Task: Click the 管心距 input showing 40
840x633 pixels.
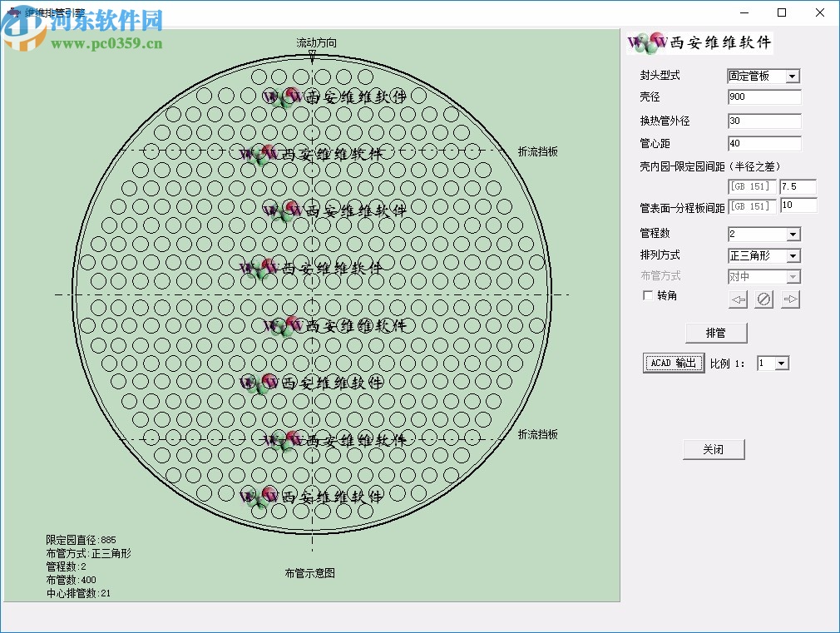Action: pos(763,143)
